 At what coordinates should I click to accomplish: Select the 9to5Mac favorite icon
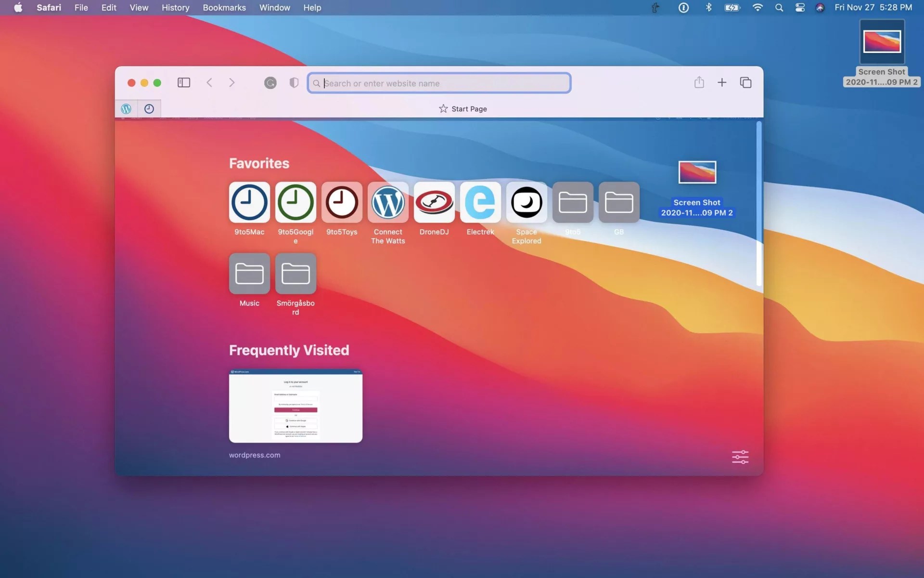point(249,202)
